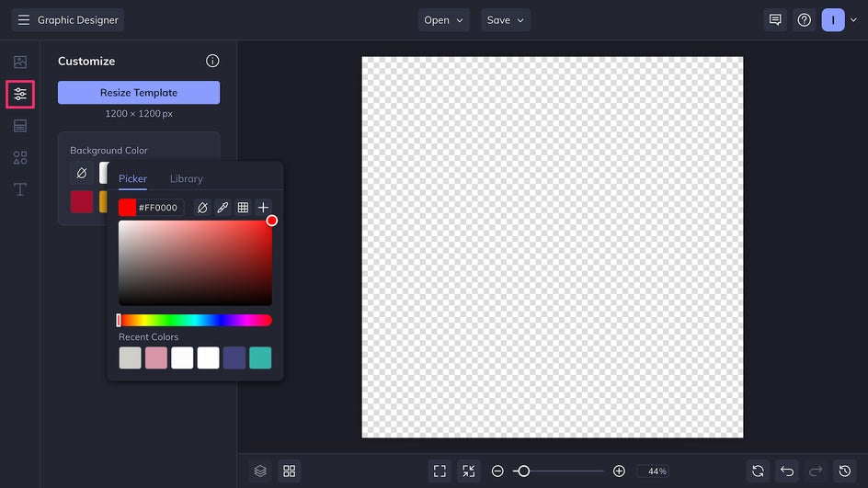The height and width of the screenshot is (488, 868).
Task: Click the Resize Template button
Action: [139, 93]
